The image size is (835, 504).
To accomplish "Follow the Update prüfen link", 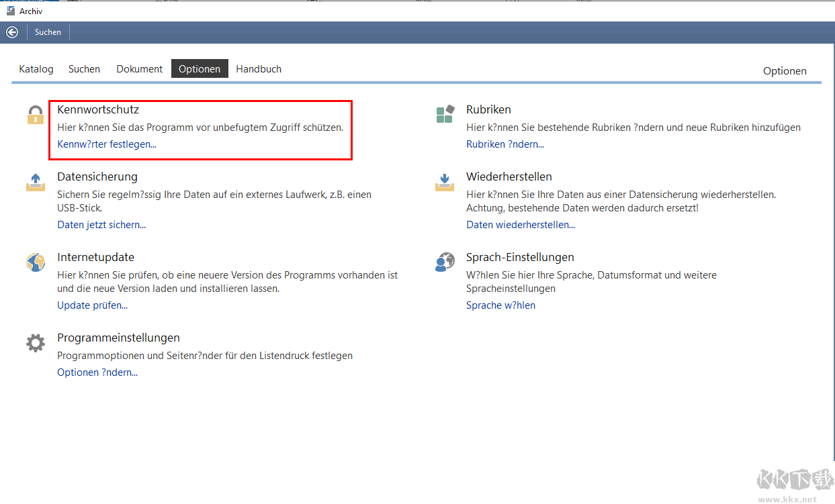I will [92, 305].
